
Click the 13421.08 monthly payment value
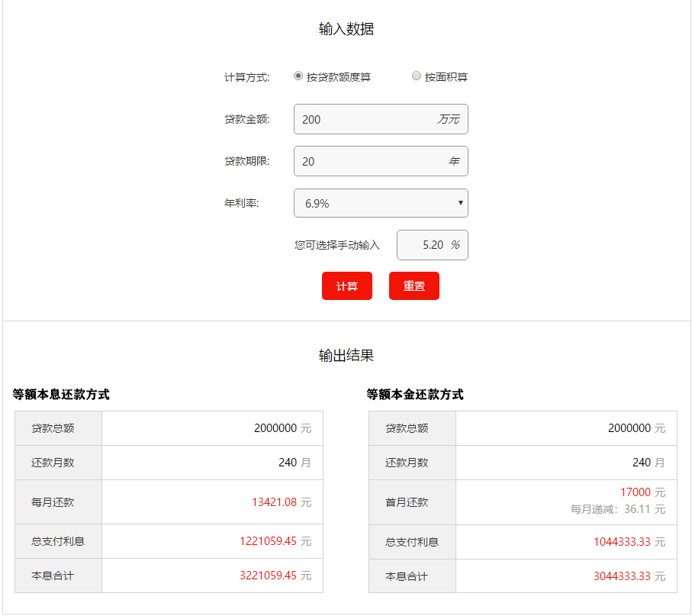(x=275, y=502)
